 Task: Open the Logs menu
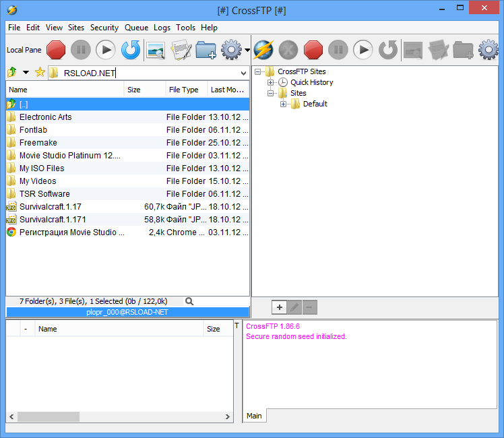point(162,28)
